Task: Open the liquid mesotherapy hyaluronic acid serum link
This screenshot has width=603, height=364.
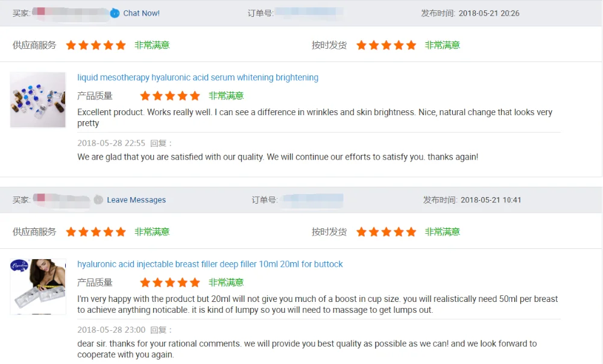Action: click(x=198, y=78)
